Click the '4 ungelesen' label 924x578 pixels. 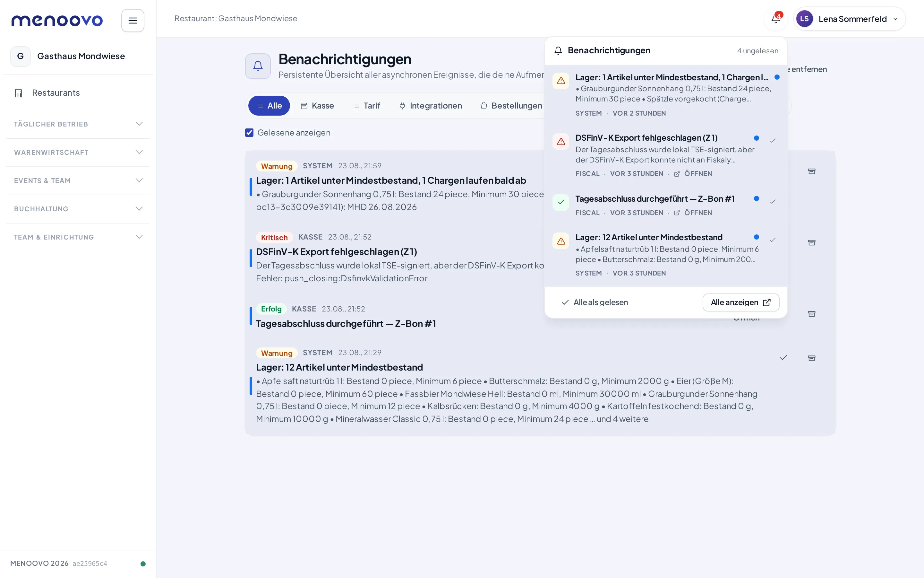(757, 51)
